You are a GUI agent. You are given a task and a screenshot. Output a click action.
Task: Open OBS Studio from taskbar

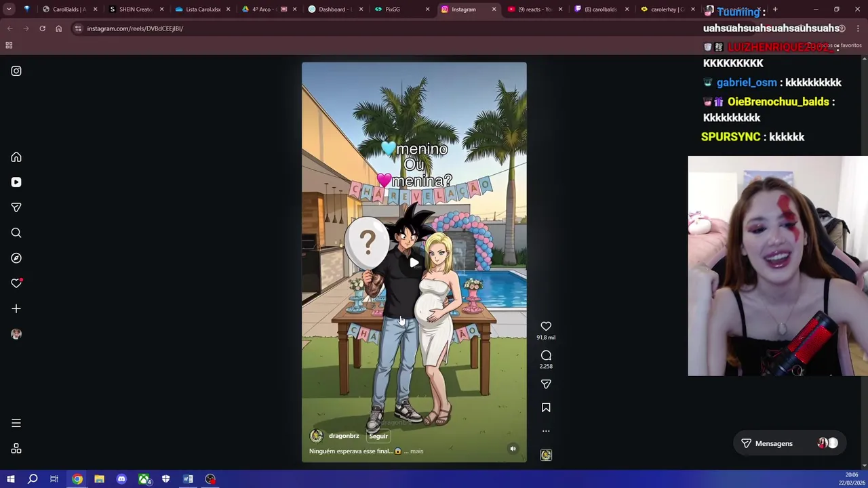tap(210, 479)
